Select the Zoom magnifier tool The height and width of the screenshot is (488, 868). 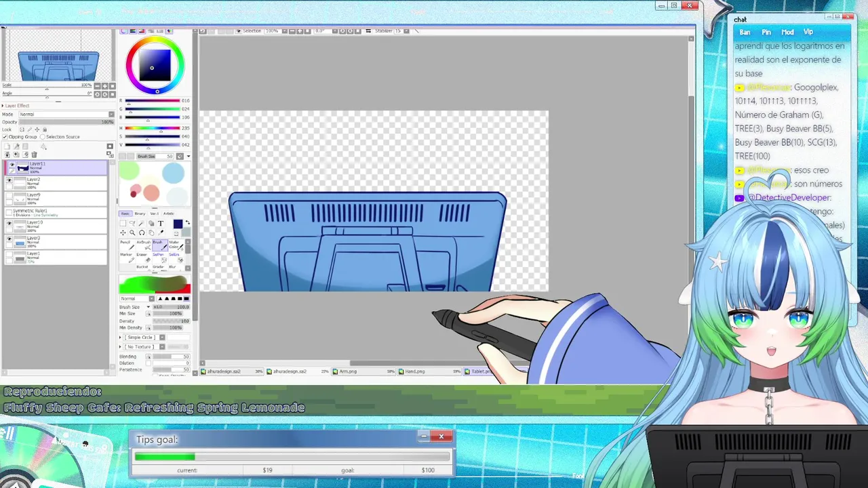pyautogui.click(x=132, y=233)
